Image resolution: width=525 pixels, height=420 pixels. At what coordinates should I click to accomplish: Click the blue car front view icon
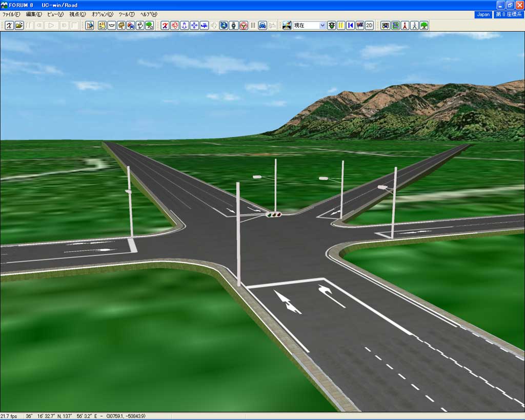click(263, 26)
